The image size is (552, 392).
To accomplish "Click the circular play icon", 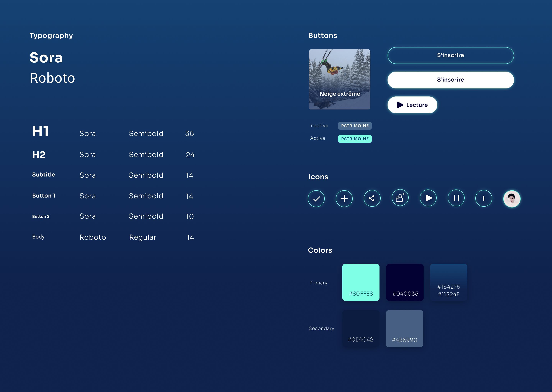I will coord(428,198).
